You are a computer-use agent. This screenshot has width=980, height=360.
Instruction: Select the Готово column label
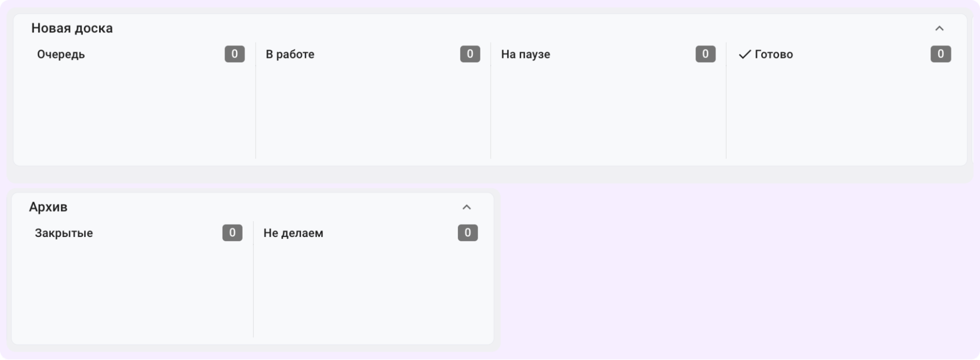[774, 54]
